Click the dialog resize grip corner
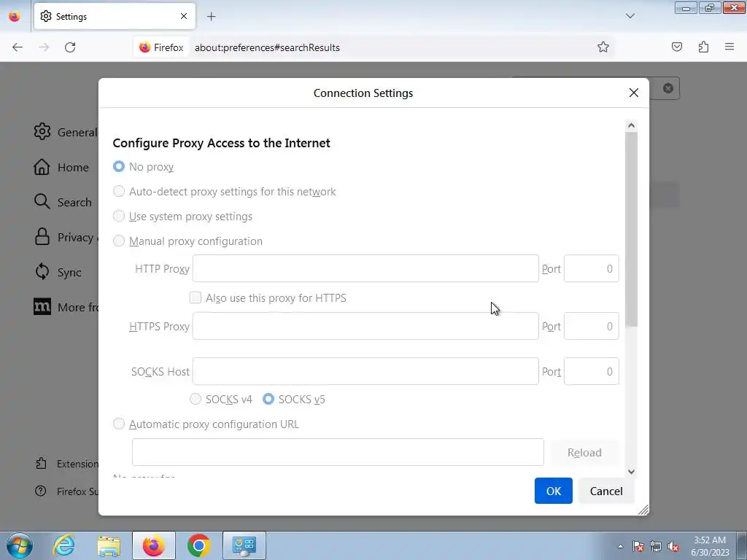 click(643, 510)
